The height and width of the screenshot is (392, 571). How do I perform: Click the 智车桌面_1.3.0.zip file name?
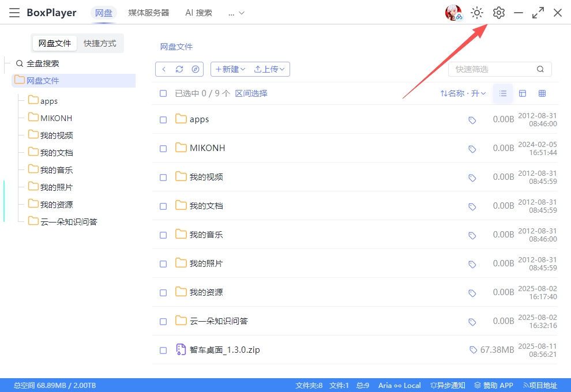tap(225, 350)
